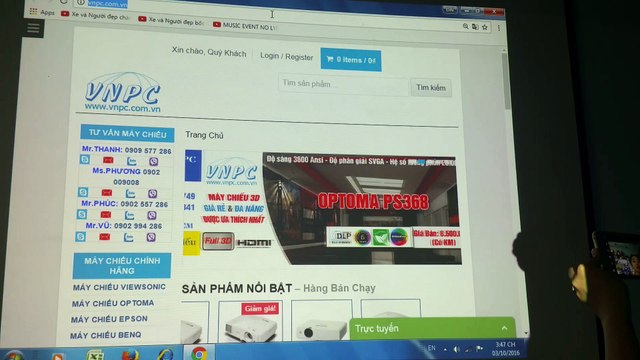640x360 pixels.
Task: Open the MÁY CHIẾU OPTOMA category
Action: [x=113, y=303]
